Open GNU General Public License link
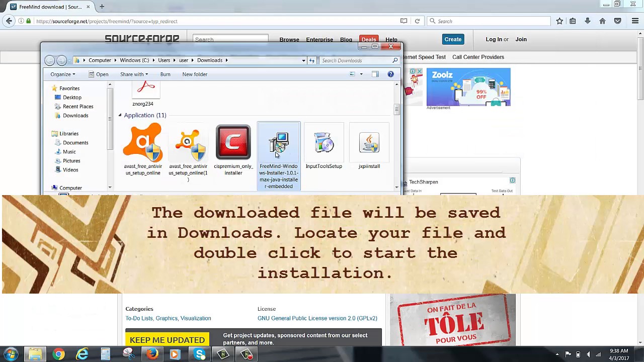The height and width of the screenshot is (362, 644). 317,318
